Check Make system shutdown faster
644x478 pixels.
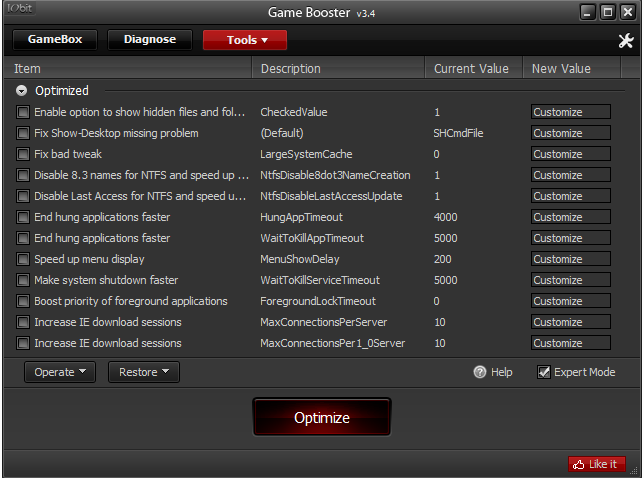[23, 280]
